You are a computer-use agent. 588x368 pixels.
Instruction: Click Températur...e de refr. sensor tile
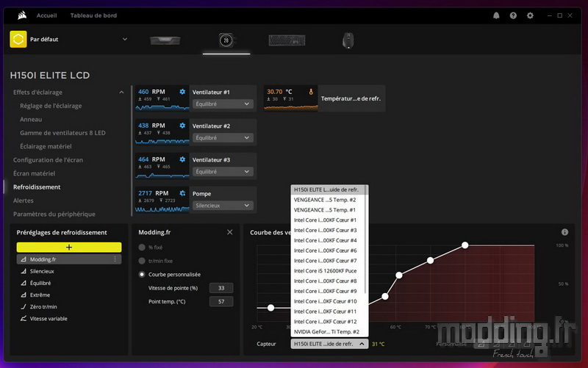coord(324,98)
